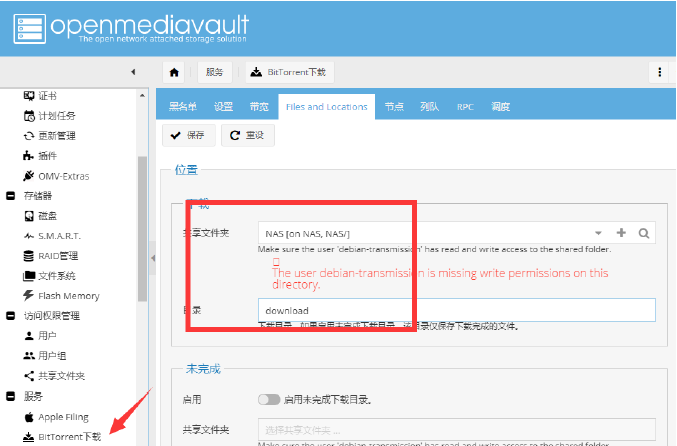Open the NAS shared folder dropdown
Screen dimensions: 677x446
coord(598,233)
